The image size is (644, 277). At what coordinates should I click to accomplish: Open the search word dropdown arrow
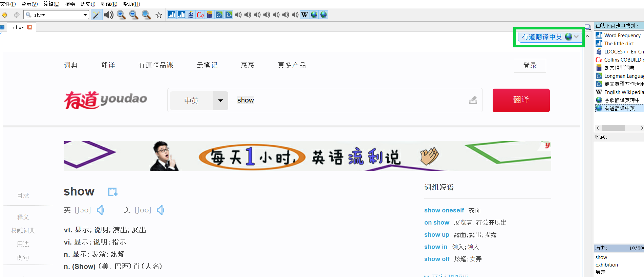click(85, 15)
